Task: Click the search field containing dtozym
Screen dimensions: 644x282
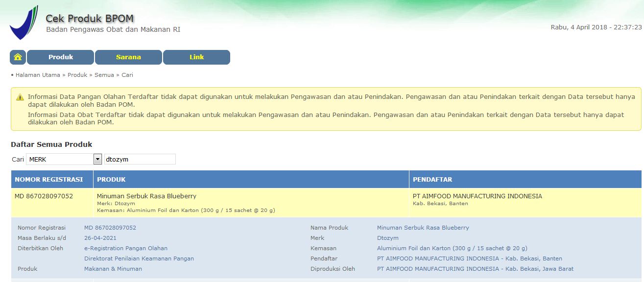Action: click(x=140, y=159)
